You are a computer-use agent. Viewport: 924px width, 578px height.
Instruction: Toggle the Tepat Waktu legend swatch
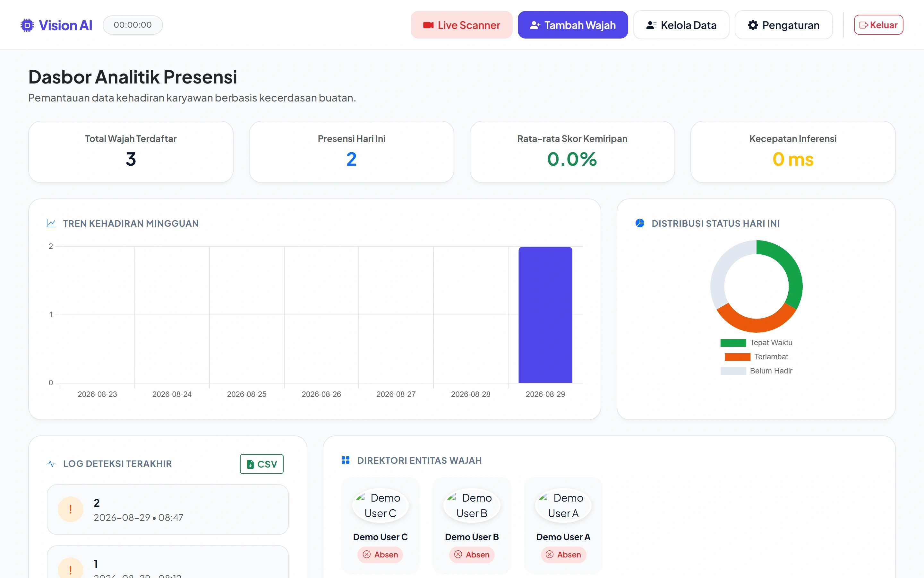pos(733,343)
